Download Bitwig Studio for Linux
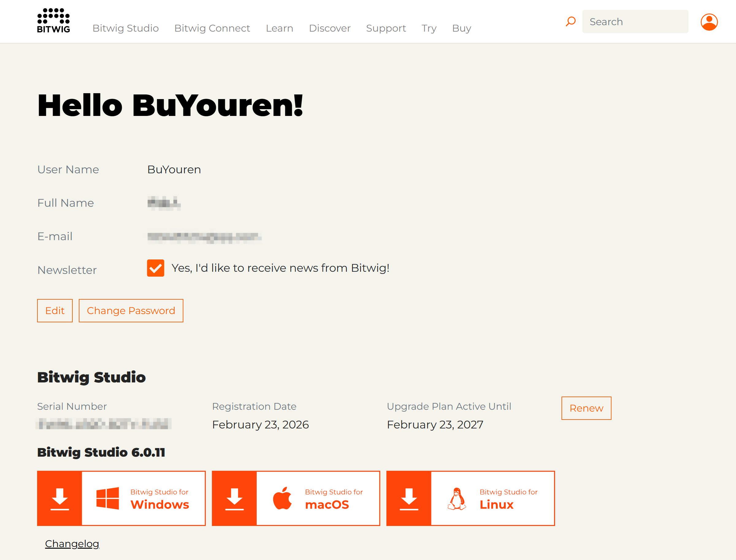The image size is (736, 560). click(471, 498)
